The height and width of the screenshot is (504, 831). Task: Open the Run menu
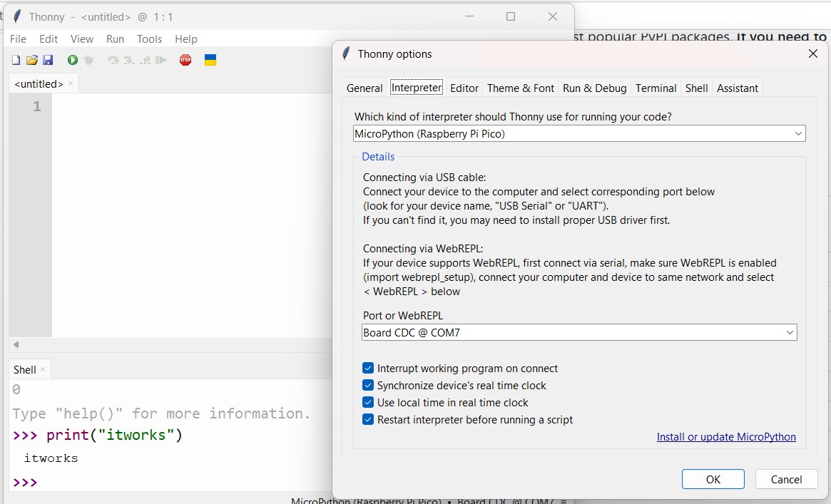point(115,39)
